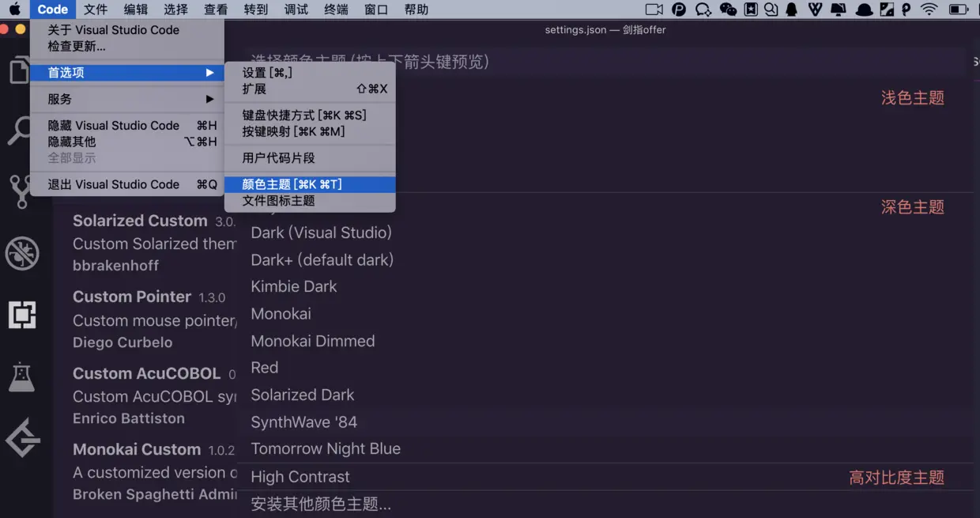Viewport: 980px width, 518px height.
Task: Expand the 首选项 submenu
Action: coord(127,73)
